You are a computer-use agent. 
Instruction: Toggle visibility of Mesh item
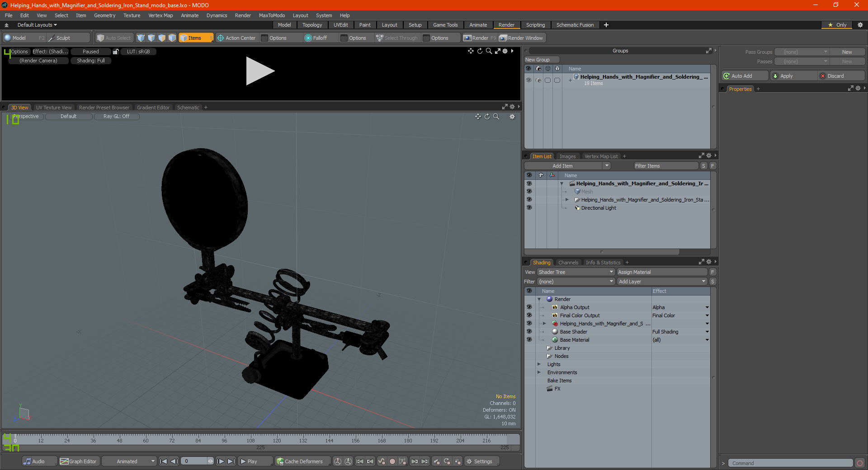pyautogui.click(x=529, y=192)
